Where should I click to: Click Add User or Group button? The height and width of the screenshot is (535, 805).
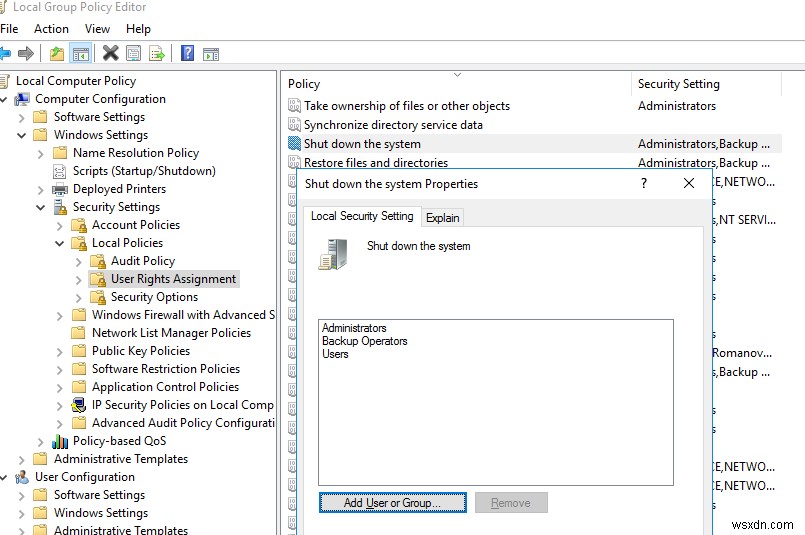pos(392,503)
